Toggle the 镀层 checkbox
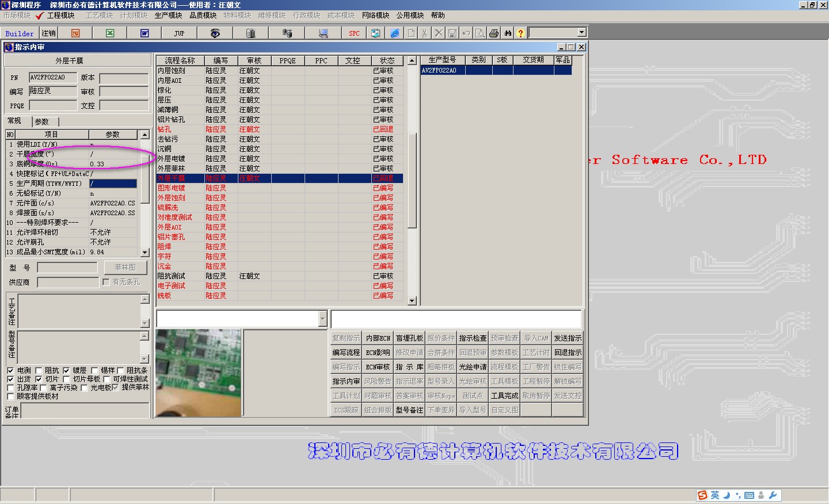Screen dimensions: 829x504 pyautogui.click(x=66, y=371)
